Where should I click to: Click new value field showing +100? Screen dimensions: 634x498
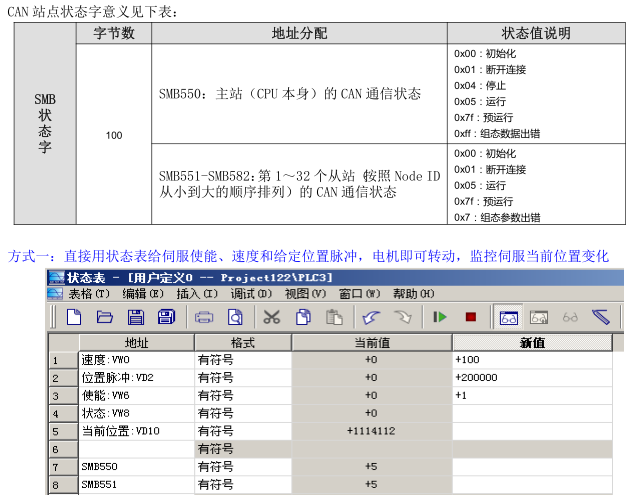[x=533, y=360]
